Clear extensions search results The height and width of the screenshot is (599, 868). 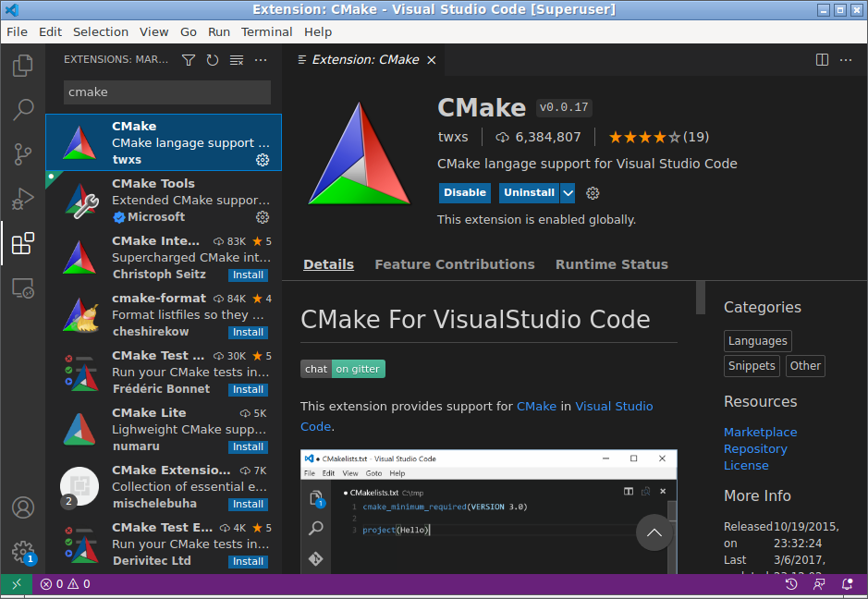pos(237,60)
